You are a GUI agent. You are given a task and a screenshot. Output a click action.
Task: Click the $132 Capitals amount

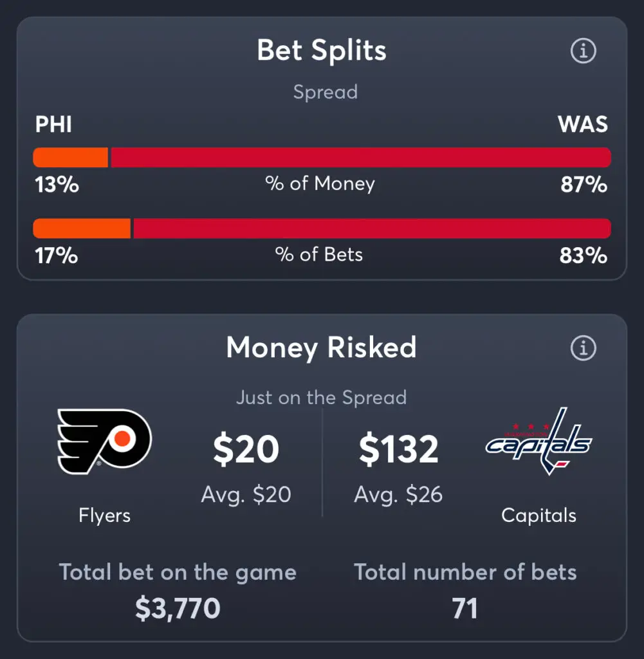(399, 449)
